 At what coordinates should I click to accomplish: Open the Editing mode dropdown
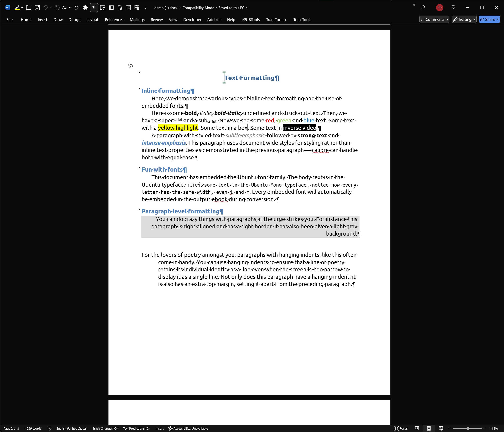tap(464, 19)
